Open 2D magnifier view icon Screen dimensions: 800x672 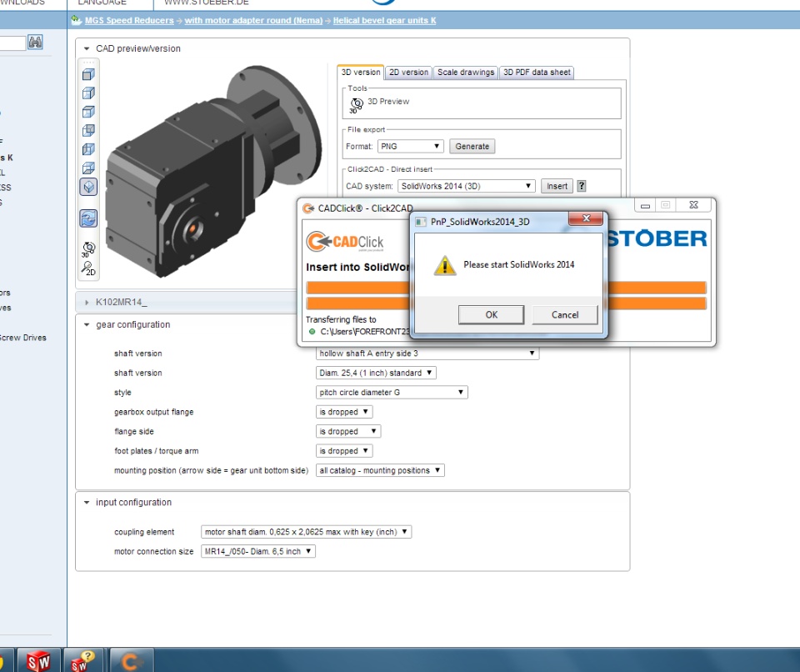(88, 268)
